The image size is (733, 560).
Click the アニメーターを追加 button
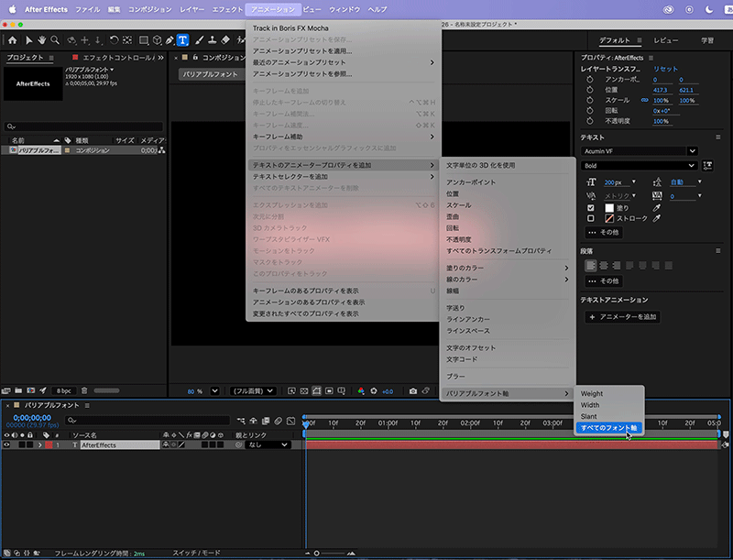coord(623,317)
